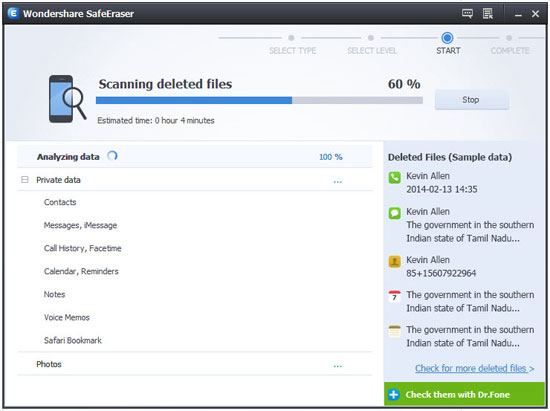
Task: Click the plus icon beside Dr.Fone
Action: [x=394, y=395]
